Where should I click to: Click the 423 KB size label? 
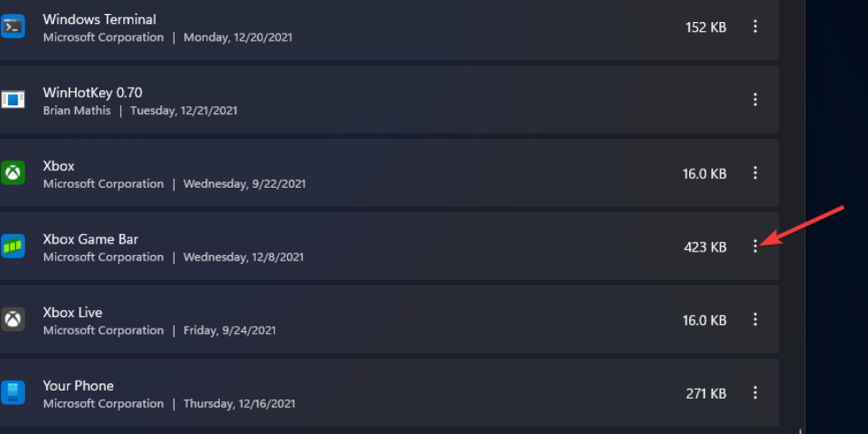pyautogui.click(x=705, y=247)
